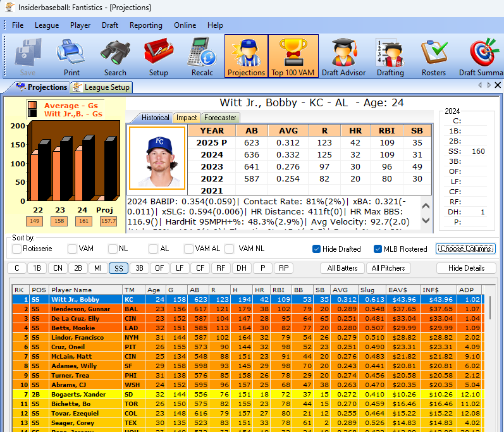This screenshot has height=432, width=504.
Task: Uncheck the MLB Rostered checkbox
Action: (x=378, y=249)
